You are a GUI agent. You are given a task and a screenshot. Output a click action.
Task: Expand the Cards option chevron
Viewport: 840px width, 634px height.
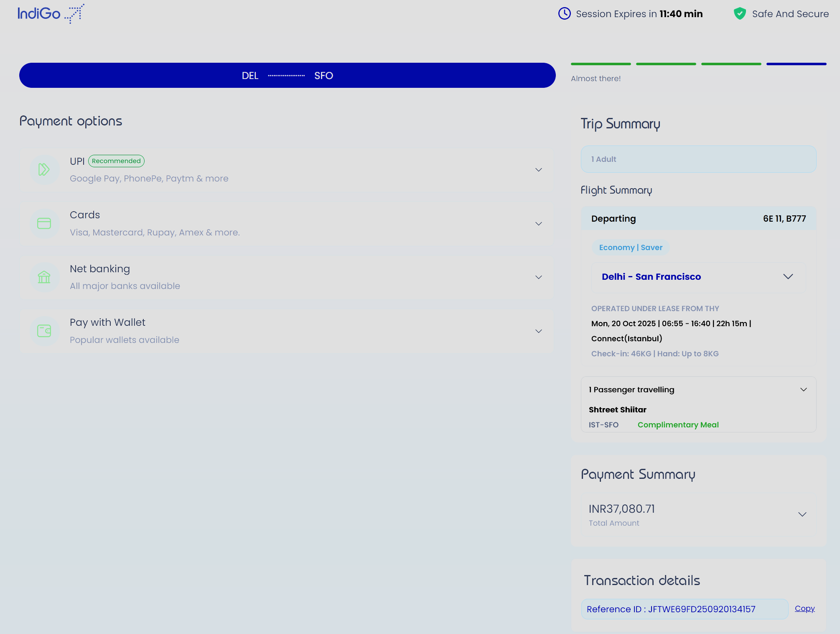point(538,224)
